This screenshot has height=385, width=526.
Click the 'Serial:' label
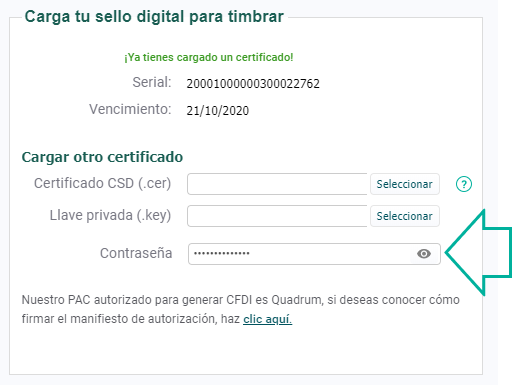pyautogui.click(x=152, y=82)
